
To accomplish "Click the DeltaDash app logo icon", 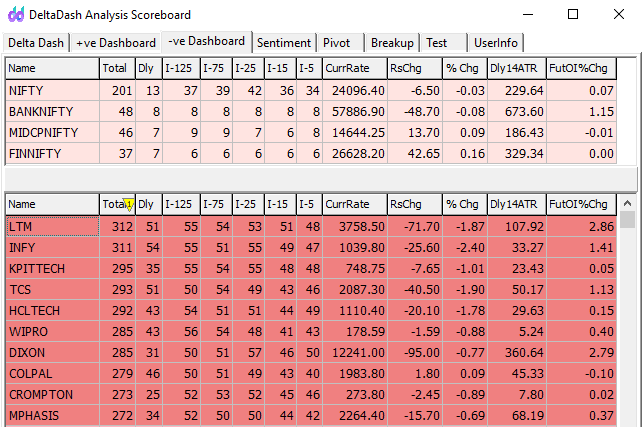I will (x=16, y=15).
